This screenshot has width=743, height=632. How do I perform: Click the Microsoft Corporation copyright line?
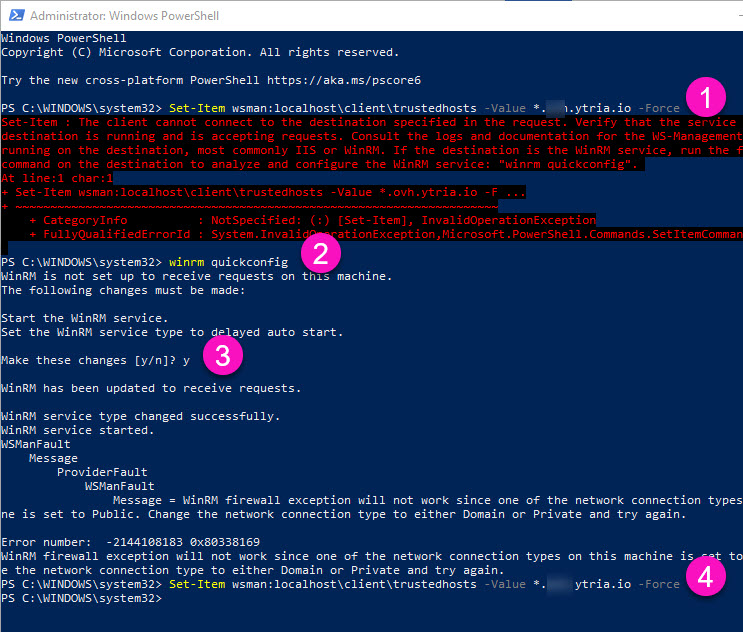pos(200,51)
